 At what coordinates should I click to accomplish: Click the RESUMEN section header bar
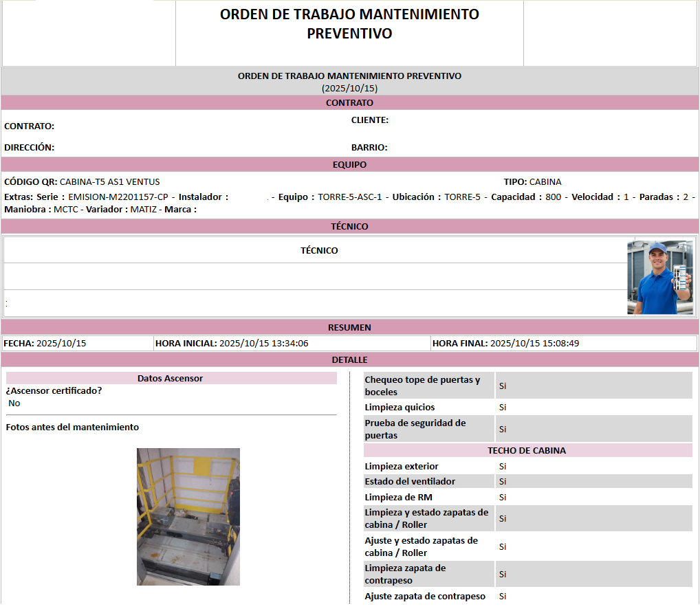coord(349,328)
